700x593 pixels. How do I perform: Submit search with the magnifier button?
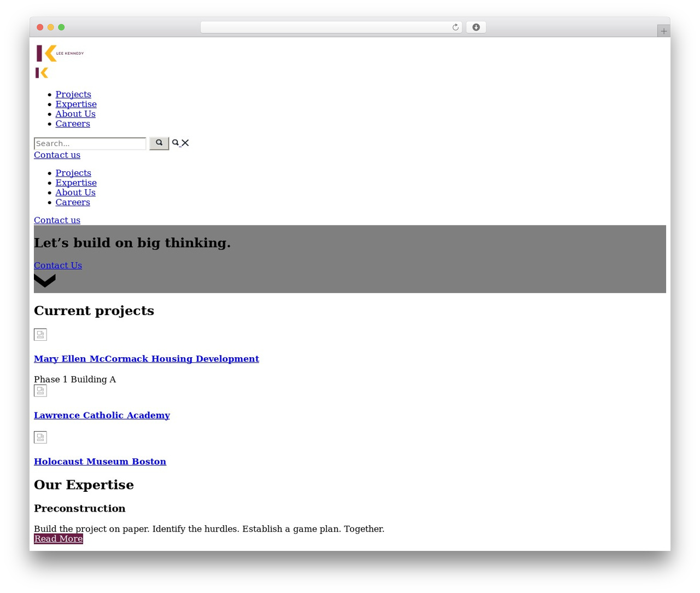159,143
